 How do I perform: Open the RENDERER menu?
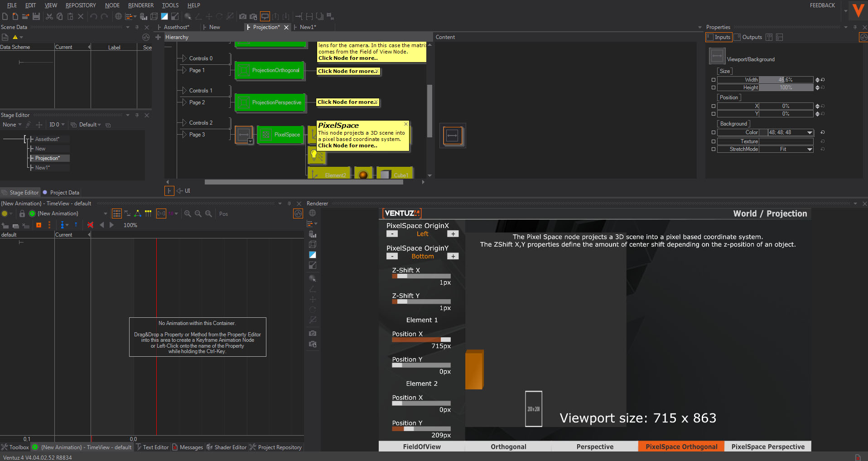[x=140, y=5]
